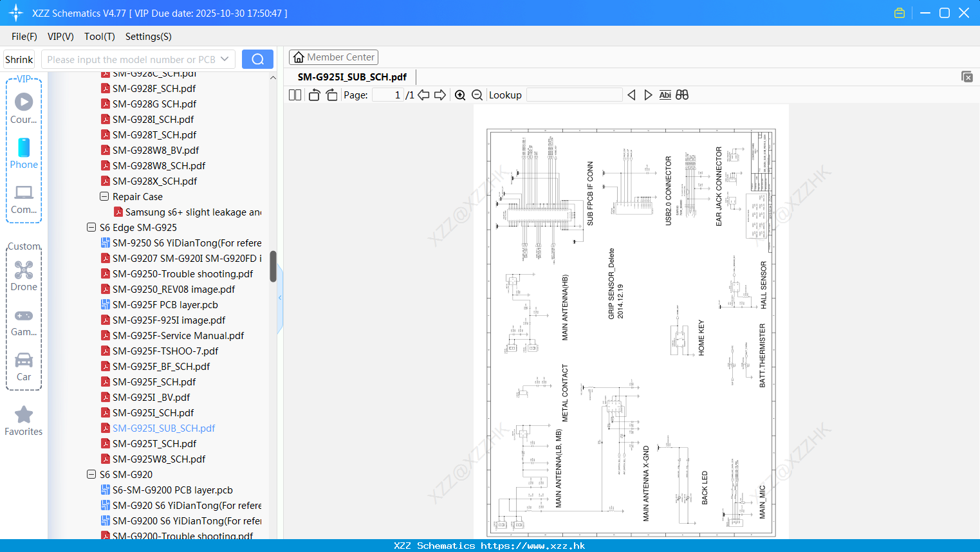The height and width of the screenshot is (552, 980).
Task: Find previous Lookup match
Action: pyautogui.click(x=631, y=95)
